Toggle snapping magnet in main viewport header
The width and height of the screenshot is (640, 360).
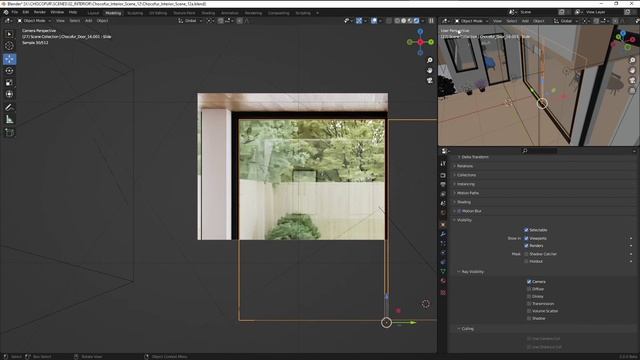220,20
